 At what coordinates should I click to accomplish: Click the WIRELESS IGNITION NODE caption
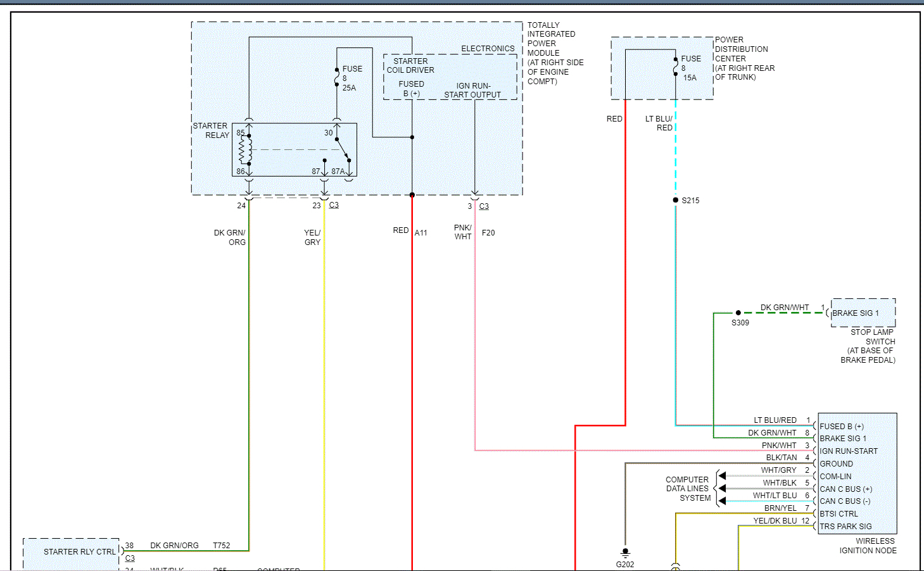click(868, 546)
